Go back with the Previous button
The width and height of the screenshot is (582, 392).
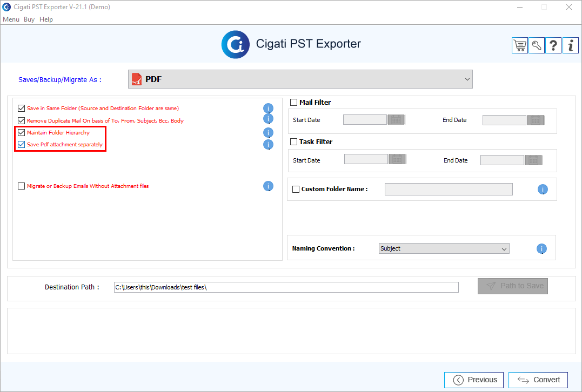coord(473,380)
